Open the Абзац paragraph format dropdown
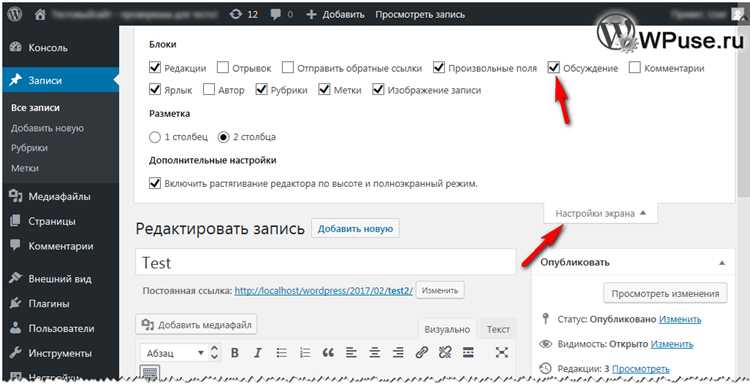750x385 pixels. click(181, 353)
